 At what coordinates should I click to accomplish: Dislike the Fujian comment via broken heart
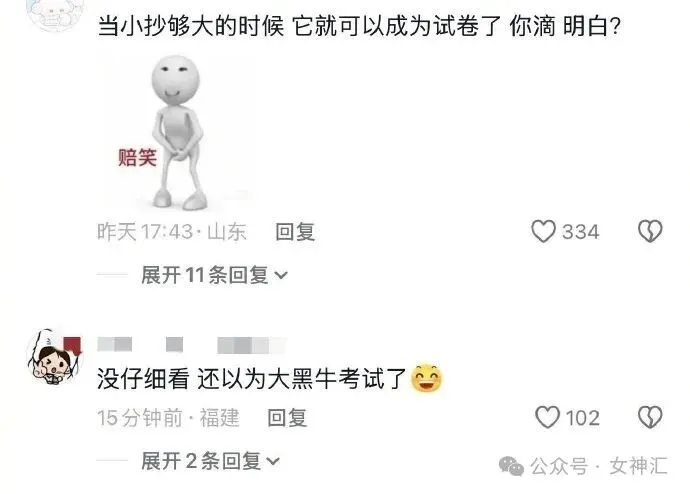tap(650, 417)
